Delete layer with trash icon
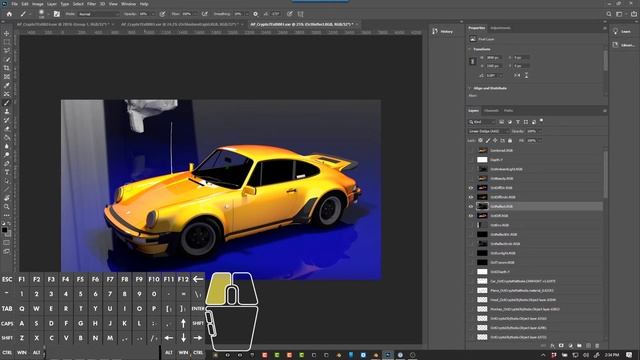Image resolution: width=640 pixels, height=360 pixels. (597, 346)
